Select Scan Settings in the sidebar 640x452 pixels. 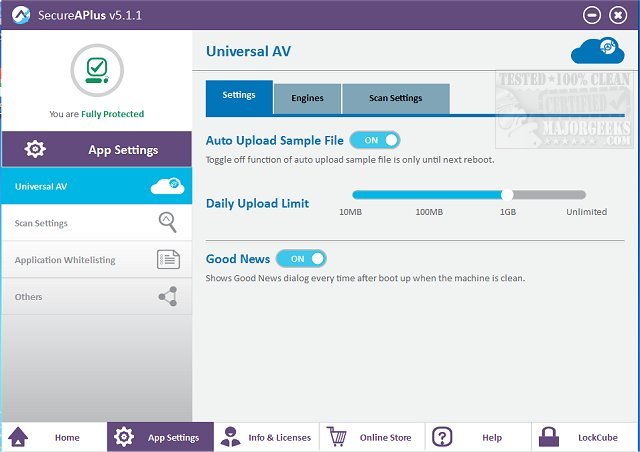point(97,223)
